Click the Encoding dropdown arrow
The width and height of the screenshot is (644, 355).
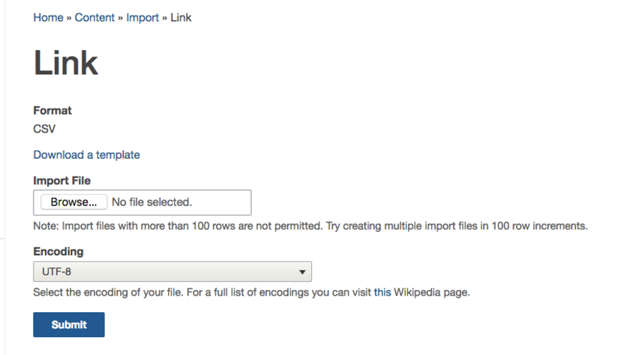[x=302, y=272]
